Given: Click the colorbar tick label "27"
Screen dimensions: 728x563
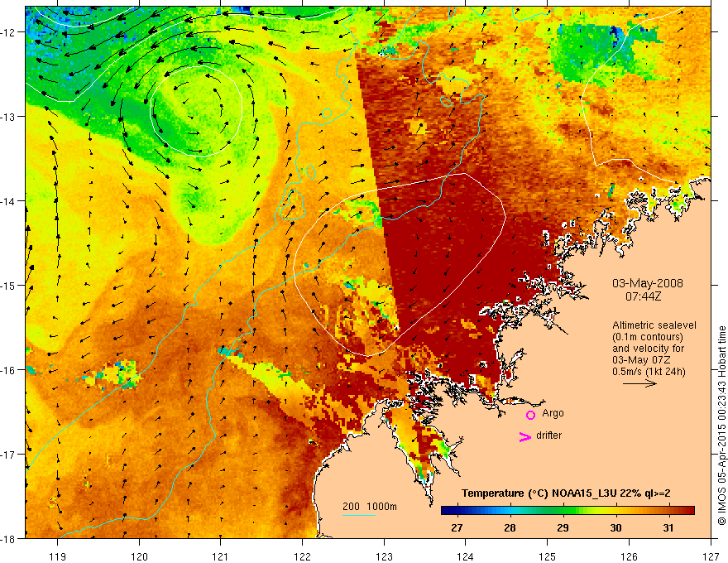Looking at the screenshot, I should (x=457, y=527).
